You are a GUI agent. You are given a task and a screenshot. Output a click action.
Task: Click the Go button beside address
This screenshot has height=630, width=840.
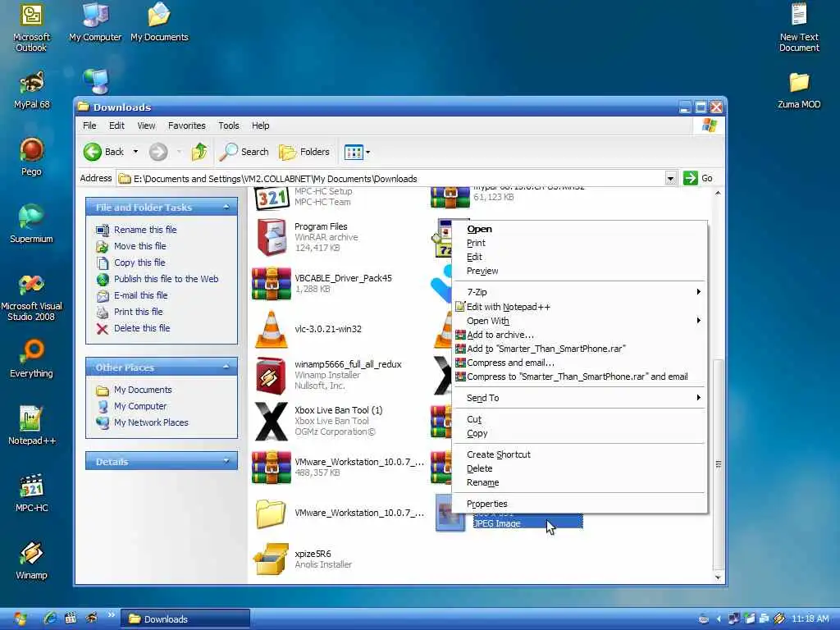point(698,178)
